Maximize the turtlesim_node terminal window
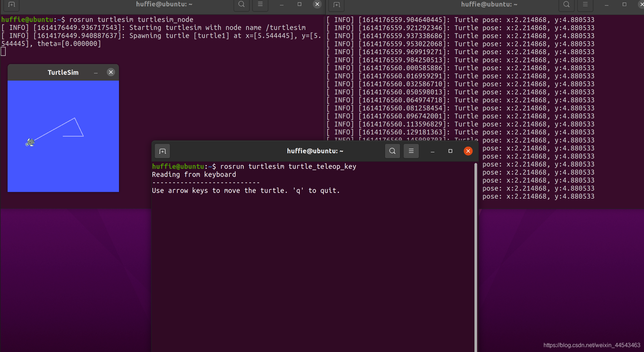This screenshot has width=644, height=352. click(299, 4)
